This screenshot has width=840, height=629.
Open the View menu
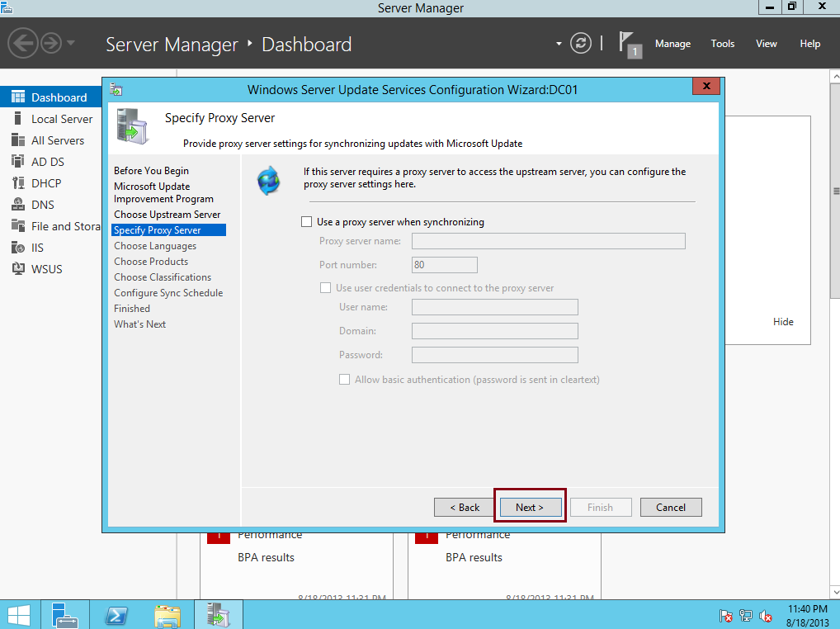coord(766,43)
